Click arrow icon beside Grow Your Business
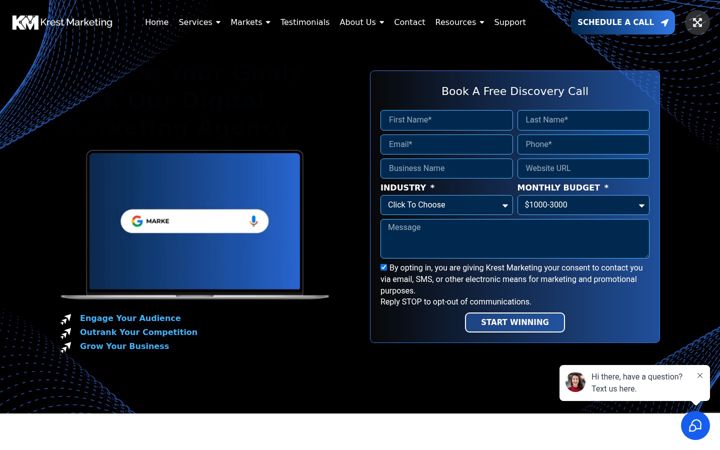Screen dimensions: 720x450 tap(66, 347)
